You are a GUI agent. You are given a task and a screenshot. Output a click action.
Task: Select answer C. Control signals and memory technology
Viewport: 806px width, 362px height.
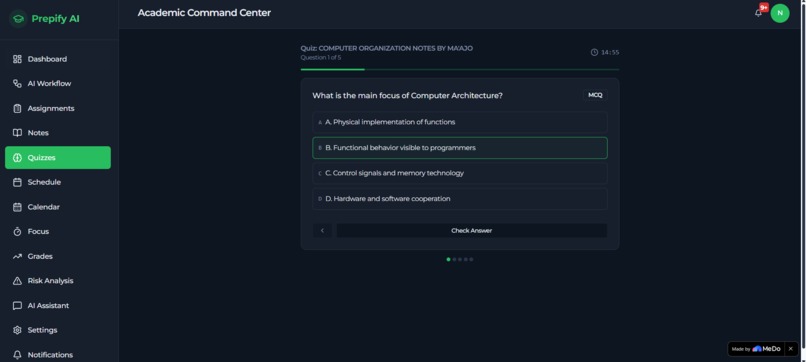click(460, 173)
